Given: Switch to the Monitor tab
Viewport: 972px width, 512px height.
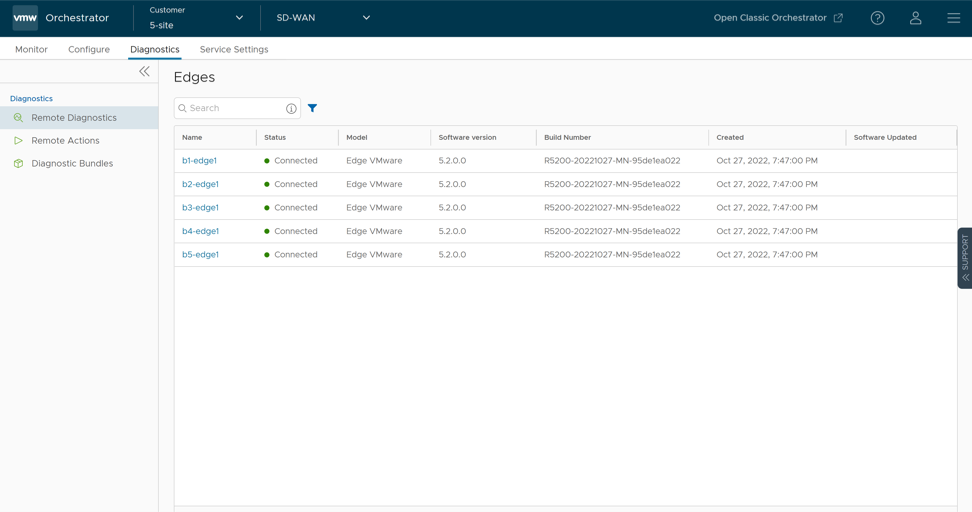Looking at the screenshot, I should pos(31,49).
